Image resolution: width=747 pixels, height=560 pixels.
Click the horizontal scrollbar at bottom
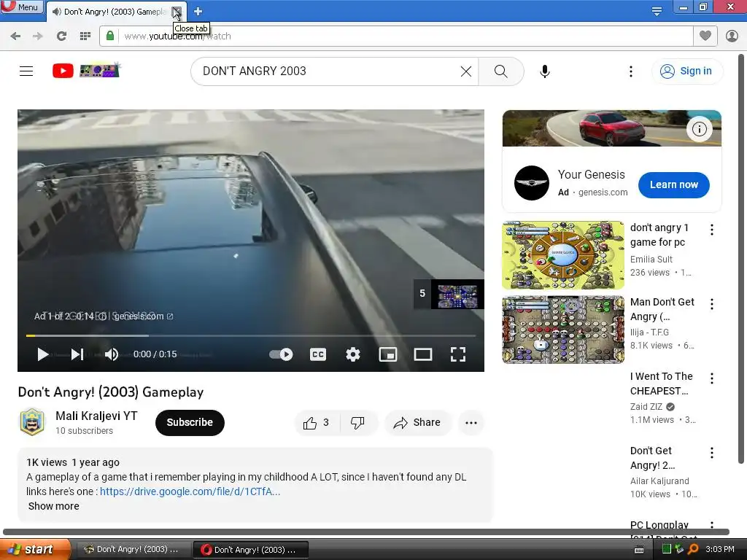click(x=366, y=532)
